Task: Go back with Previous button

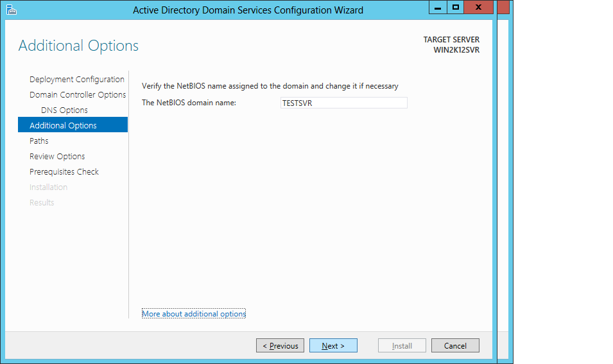Action: click(x=280, y=345)
